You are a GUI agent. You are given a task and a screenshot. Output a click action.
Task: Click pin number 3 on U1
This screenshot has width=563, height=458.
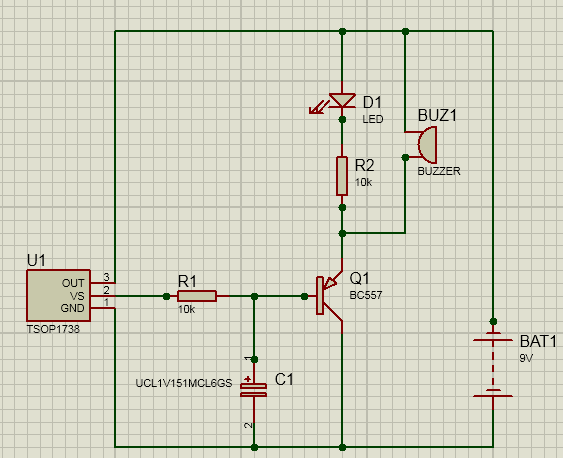[x=106, y=277]
